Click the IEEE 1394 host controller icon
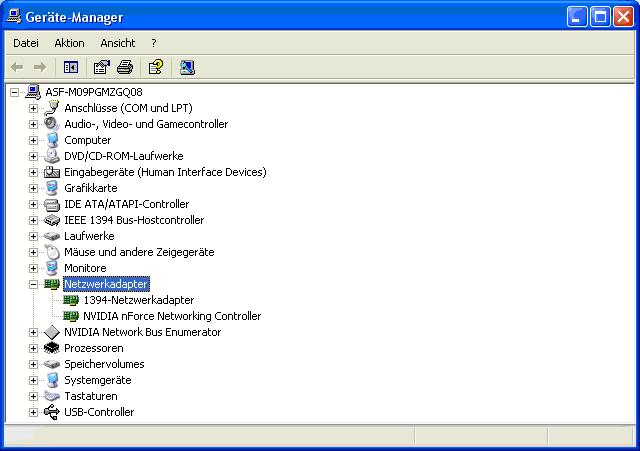 point(52,220)
